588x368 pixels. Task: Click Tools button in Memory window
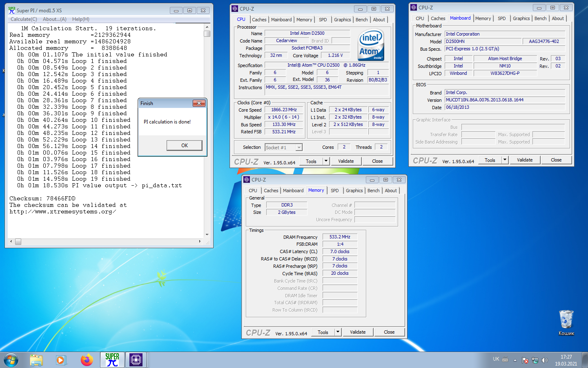(323, 332)
